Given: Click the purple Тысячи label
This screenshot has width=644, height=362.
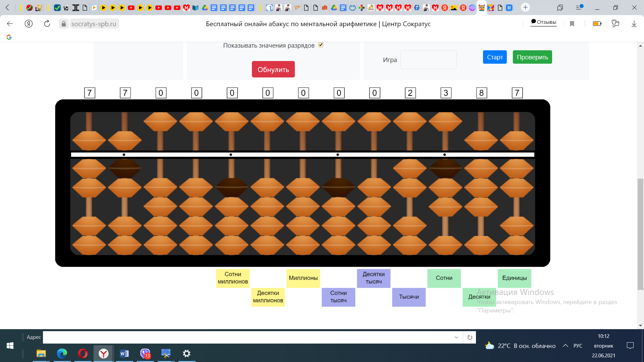Looking at the screenshot, I should (x=409, y=297).
